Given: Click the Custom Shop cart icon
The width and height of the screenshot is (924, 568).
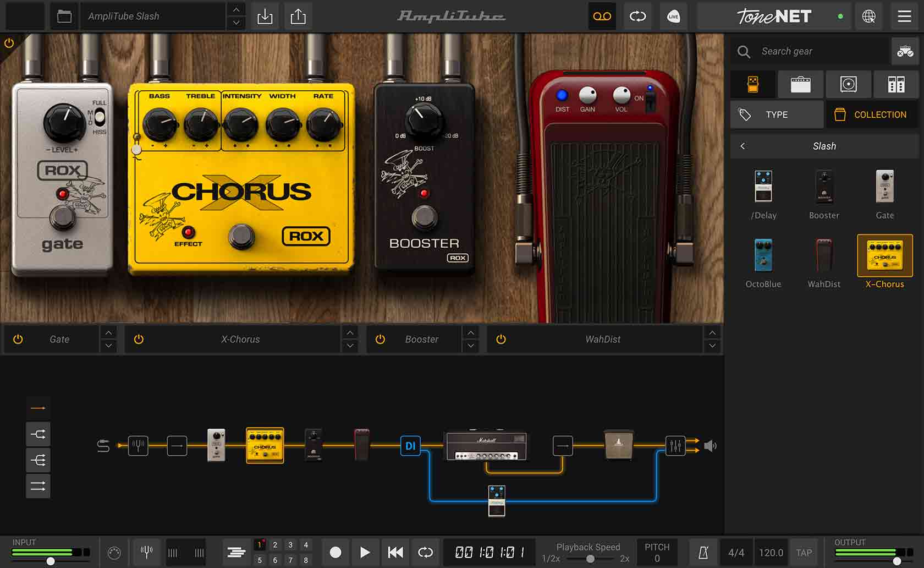Looking at the screenshot, I should (905, 52).
